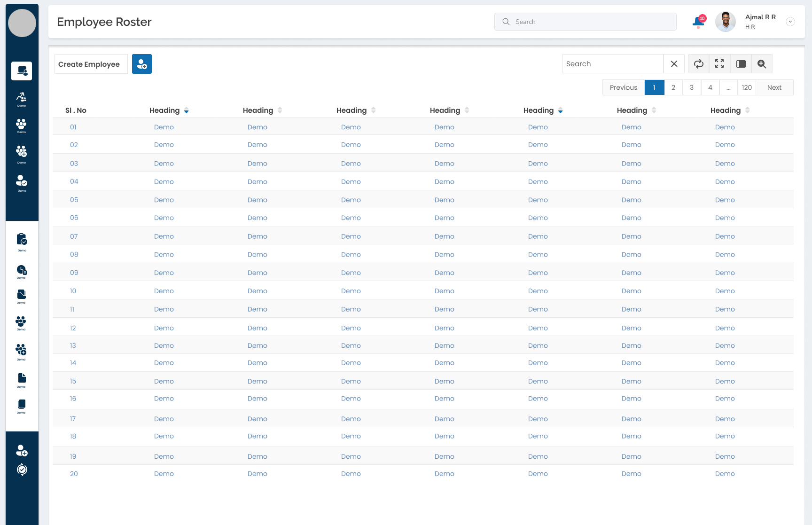Click the zoom magnifier icon in toolbar
Image resolution: width=812 pixels, height=525 pixels.
click(762, 64)
